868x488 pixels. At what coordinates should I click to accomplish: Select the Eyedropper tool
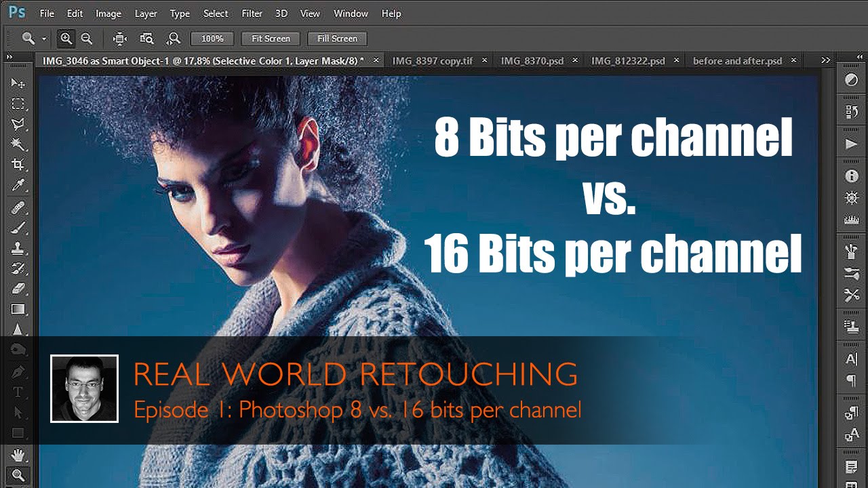[x=18, y=185]
